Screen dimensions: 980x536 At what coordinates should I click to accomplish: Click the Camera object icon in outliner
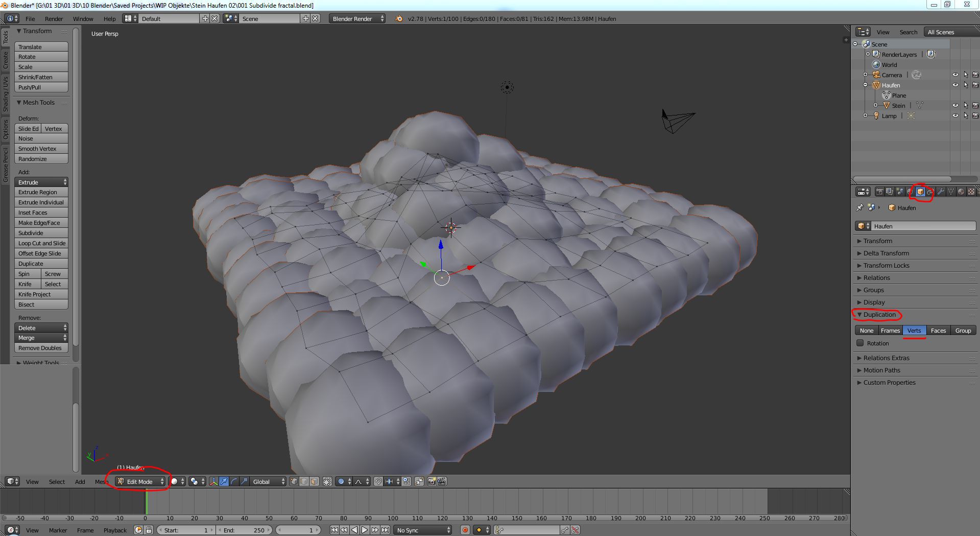[x=876, y=75]
